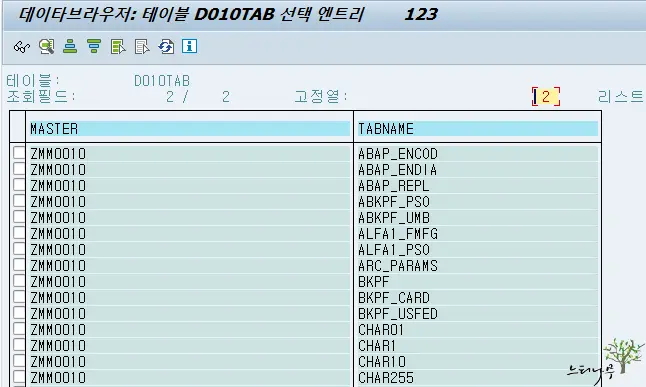Tick the checkbox for the ABAP_ENDIA row
Viewport: 646px width, 387px height.
[x=19, y=169]
